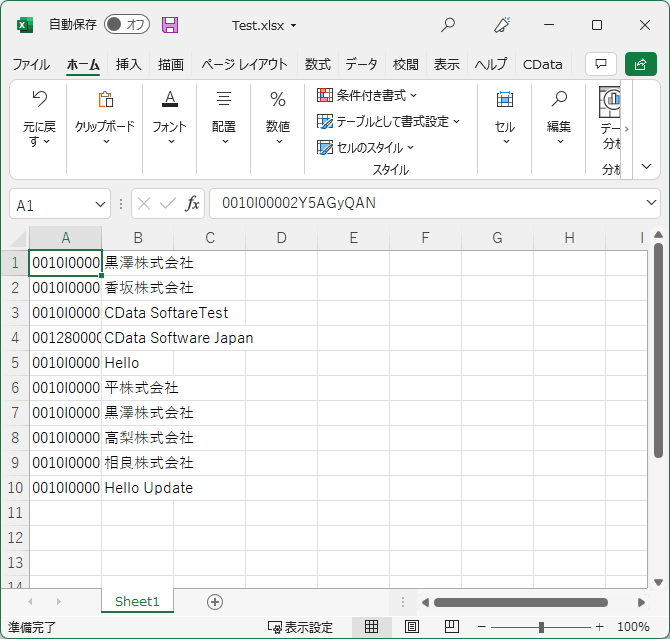
Task: Add a new sheet with plus icon
Action: [x=215, y=602]
